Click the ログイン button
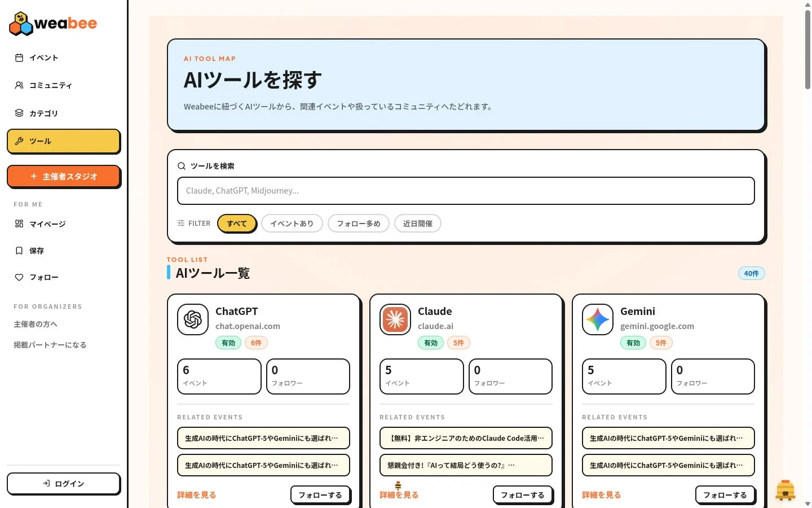This screenshot has height=508, width=812. 64,483
